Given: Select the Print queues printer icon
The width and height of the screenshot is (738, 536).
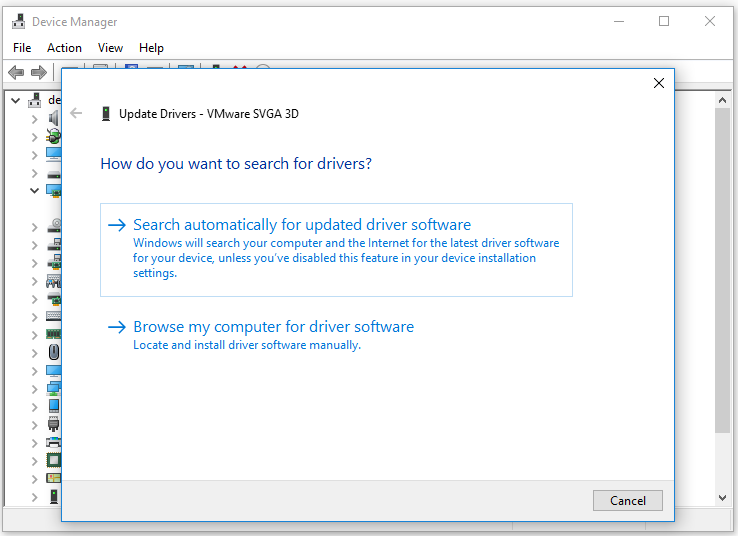Looking at the screenshot, I should click(x=53, y=442).
